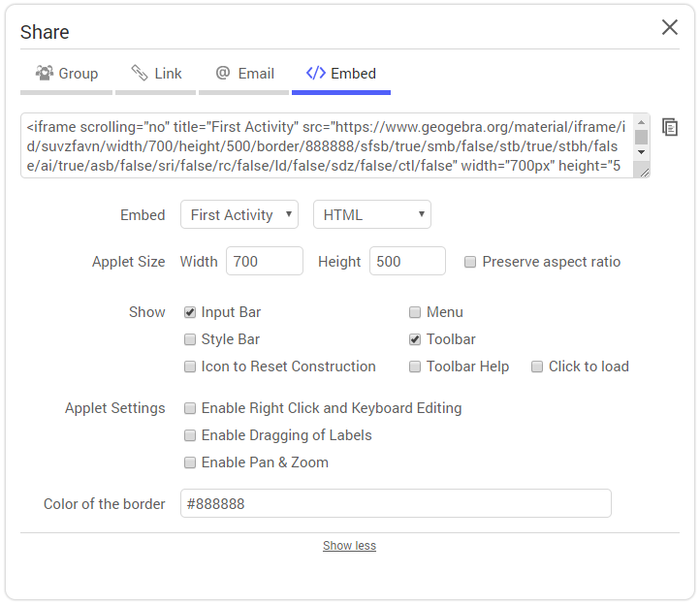The height and width of the screenshot is (605, 700).
Task: Click the Embed code brackets icon
Action: 316,73
